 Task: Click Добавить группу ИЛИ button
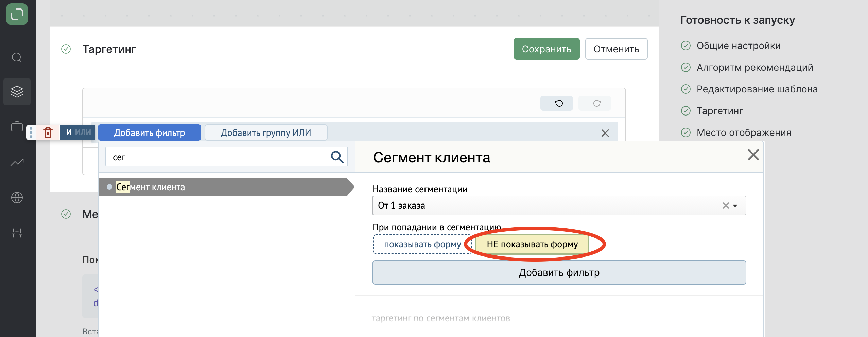click(x=266, y=132)
